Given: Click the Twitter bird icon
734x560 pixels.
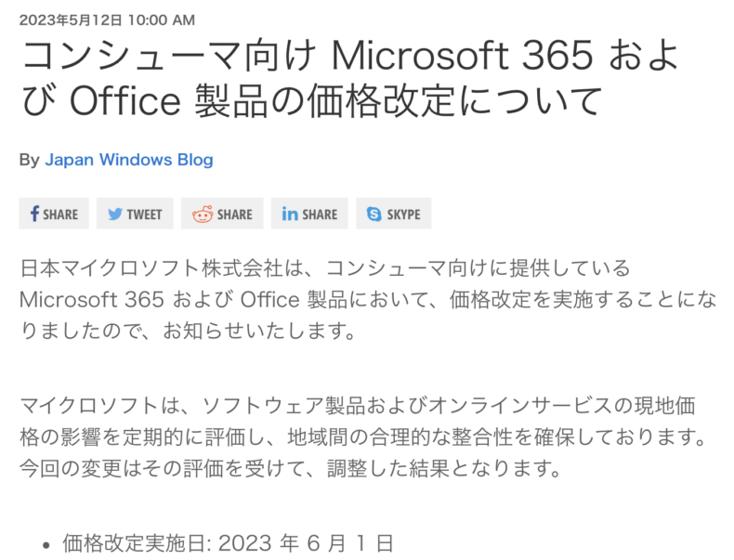Looking at the screenshot, I should pos(115,214).
